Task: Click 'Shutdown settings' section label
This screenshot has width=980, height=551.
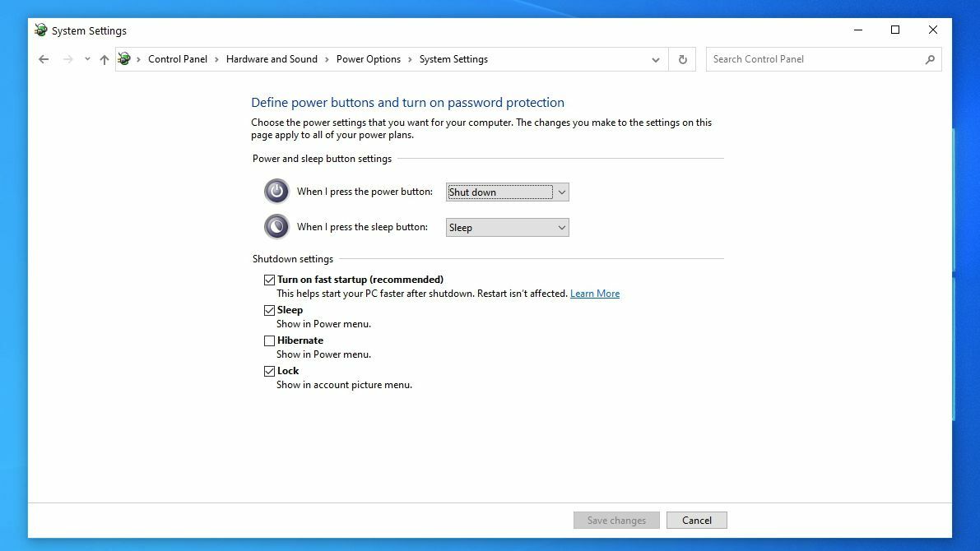Action: point(292,258)
